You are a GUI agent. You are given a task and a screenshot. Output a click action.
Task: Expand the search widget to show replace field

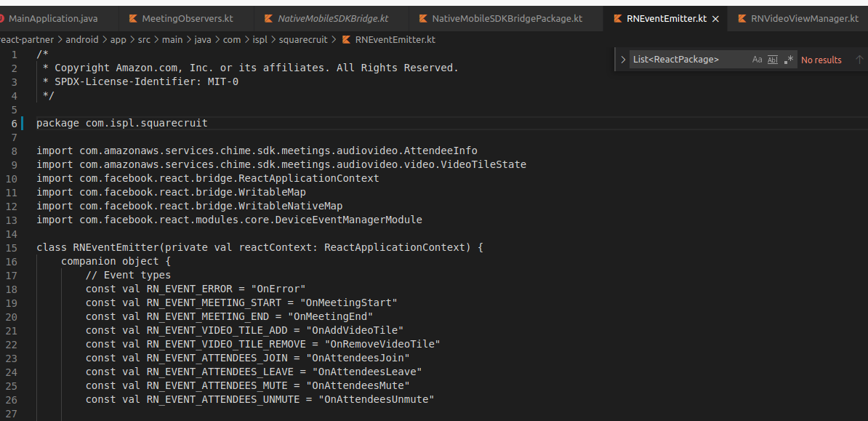click(x=624, y=59)
